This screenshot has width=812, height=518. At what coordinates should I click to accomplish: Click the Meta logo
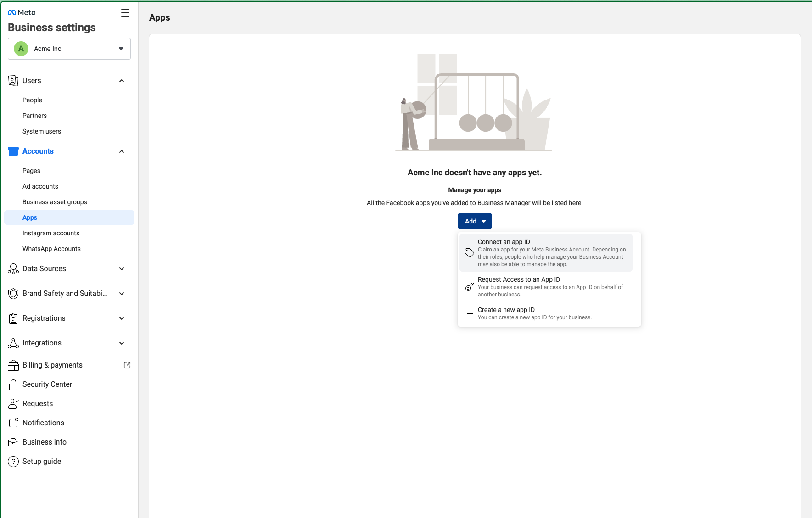coord(22,12)
